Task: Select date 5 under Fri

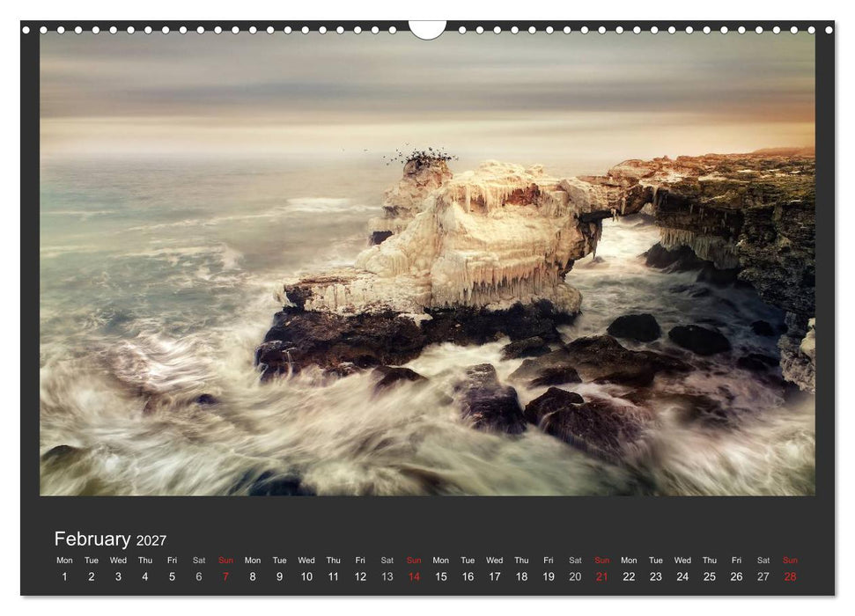Action: point(172,576)
